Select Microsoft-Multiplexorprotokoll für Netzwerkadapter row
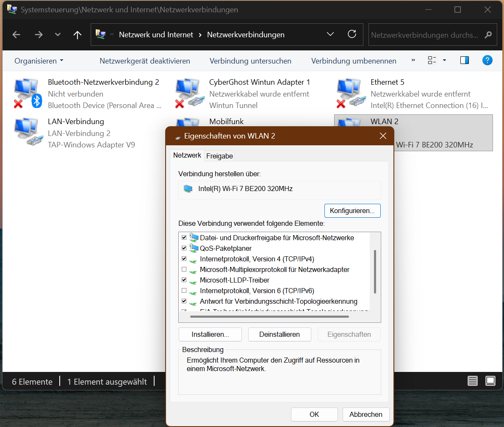 point(275,269)
